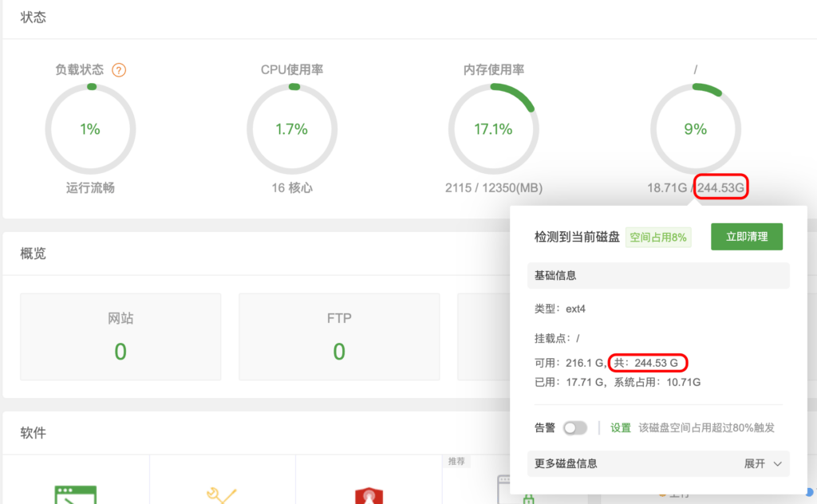Click the 系统占用: 10.71G value

[657, 382]
